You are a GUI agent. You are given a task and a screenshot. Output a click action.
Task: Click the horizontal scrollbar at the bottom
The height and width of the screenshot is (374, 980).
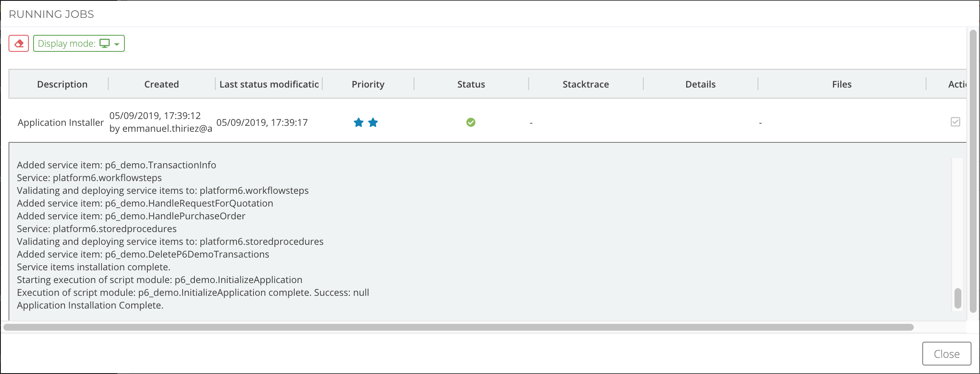point(459,327)
